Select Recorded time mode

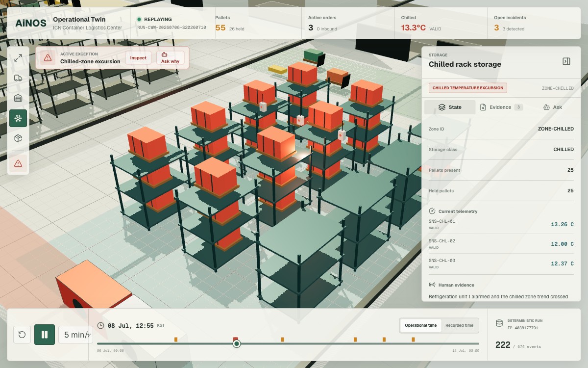click(459, 325)
